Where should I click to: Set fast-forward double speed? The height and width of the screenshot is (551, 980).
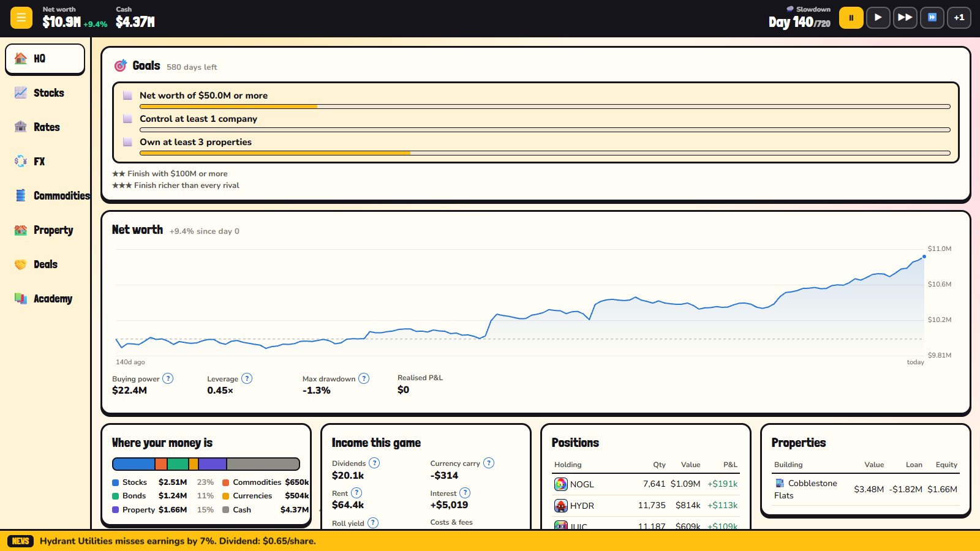coord(905,18)
